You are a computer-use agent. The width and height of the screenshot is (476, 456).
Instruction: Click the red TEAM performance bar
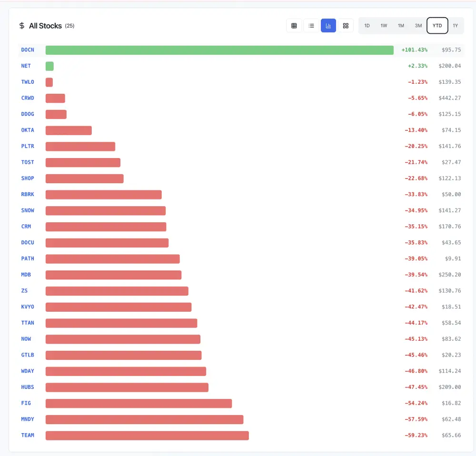click(147, 435)
